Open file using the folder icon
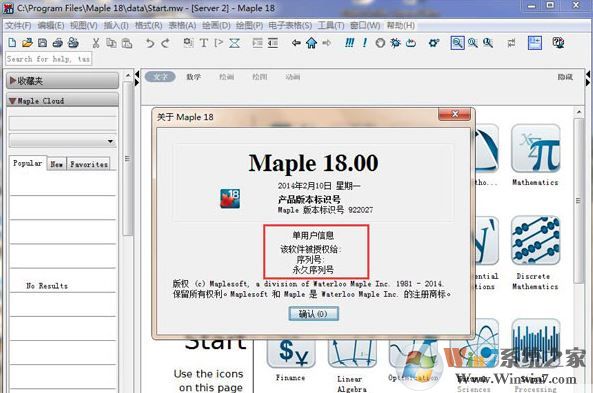Viewport: 593px width, 393px height. coord(27,43)
